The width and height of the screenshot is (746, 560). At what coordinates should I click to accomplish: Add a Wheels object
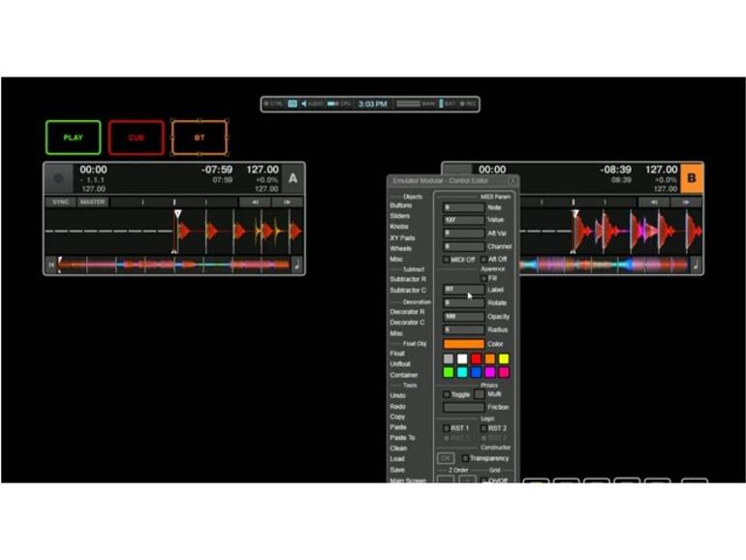point(400,248)
